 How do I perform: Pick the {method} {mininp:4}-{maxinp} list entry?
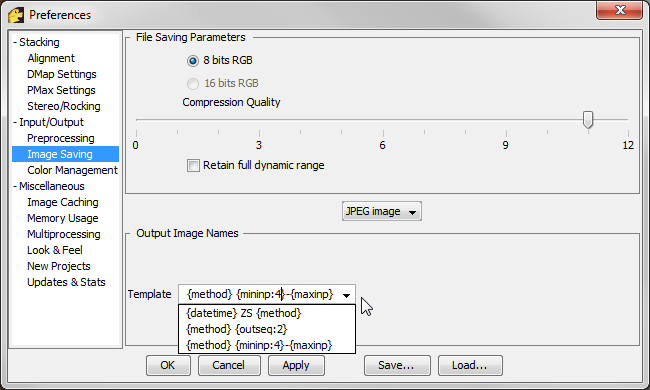259,345
